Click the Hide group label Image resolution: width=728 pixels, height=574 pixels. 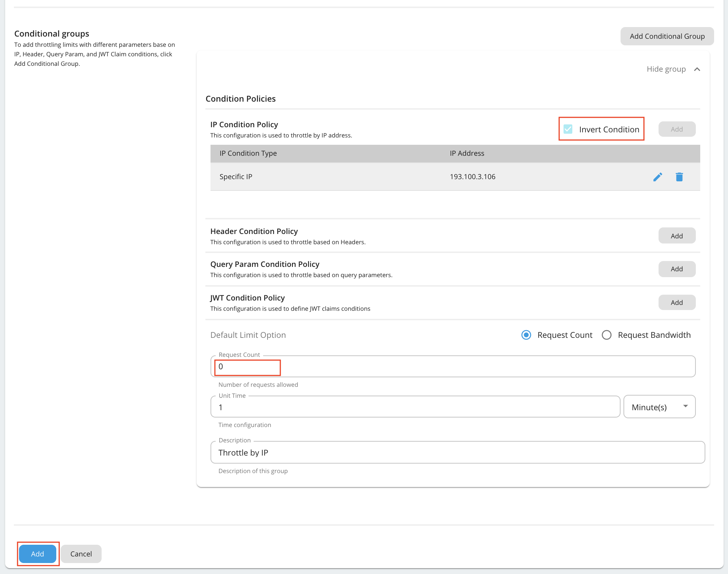pyautogui.click(x=666, y=69)
